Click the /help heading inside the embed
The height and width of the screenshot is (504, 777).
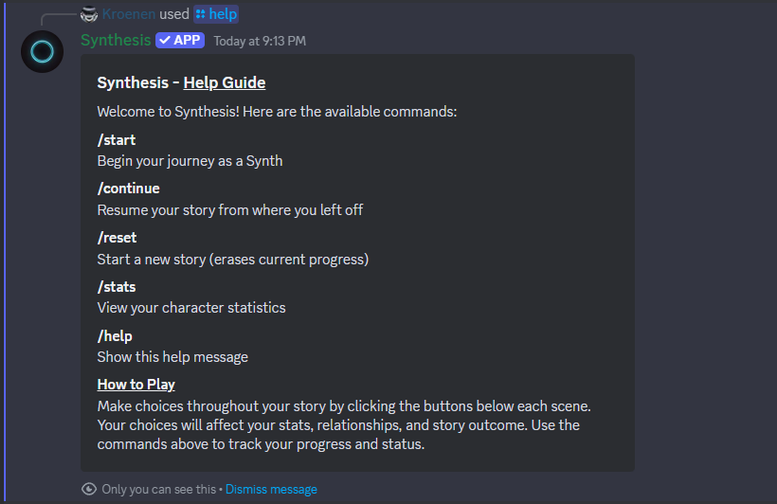point(115,336)
